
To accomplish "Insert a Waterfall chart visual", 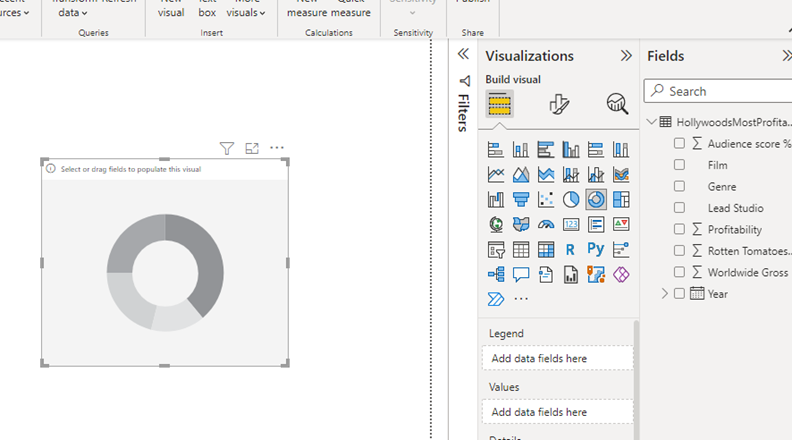I will (496, 200).
